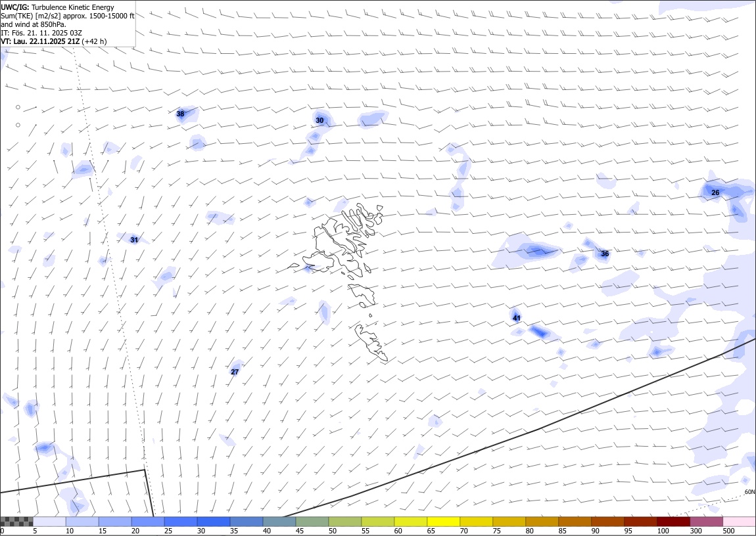The image size is (756, 536).
Task: Click the 'Sum(TKE) [m2/s2]' description line
Action: [68, 16]
